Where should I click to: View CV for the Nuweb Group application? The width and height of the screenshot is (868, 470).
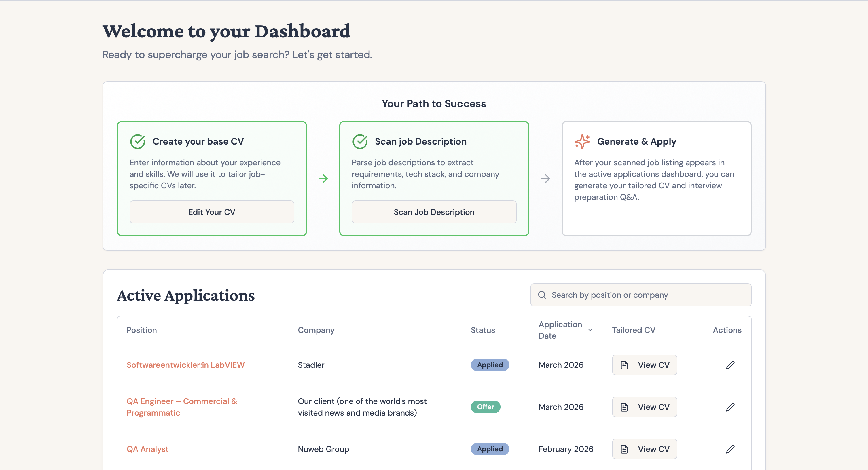coord(644,449)
